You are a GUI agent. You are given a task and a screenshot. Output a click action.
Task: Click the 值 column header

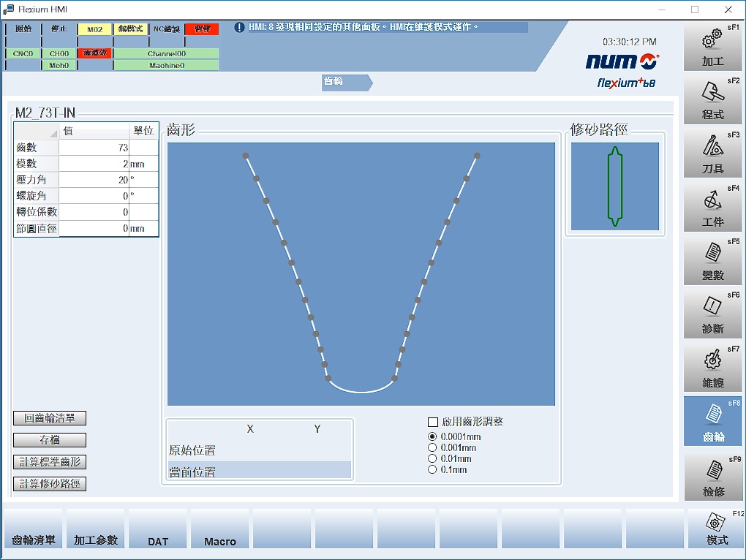[x=94, y=131]
